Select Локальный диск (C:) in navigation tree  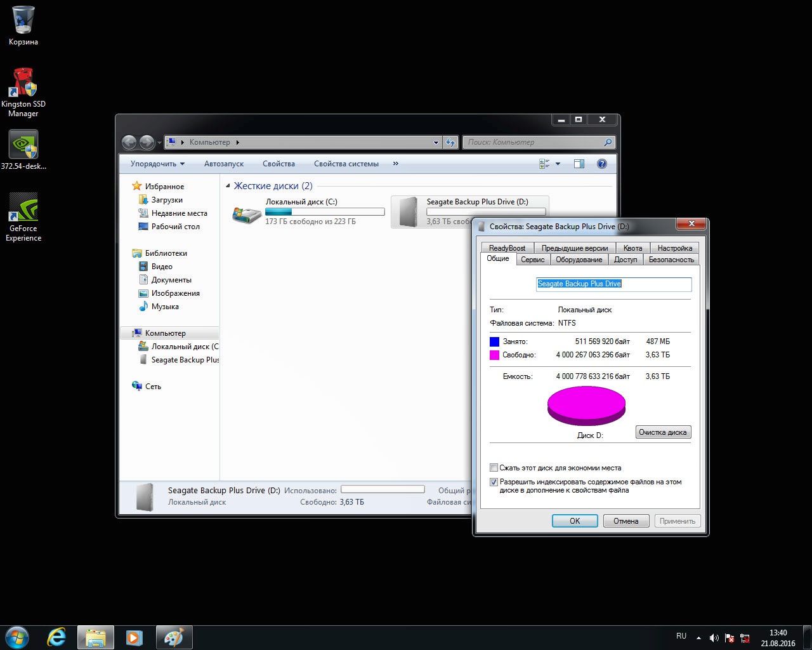[x=185, y=347]
